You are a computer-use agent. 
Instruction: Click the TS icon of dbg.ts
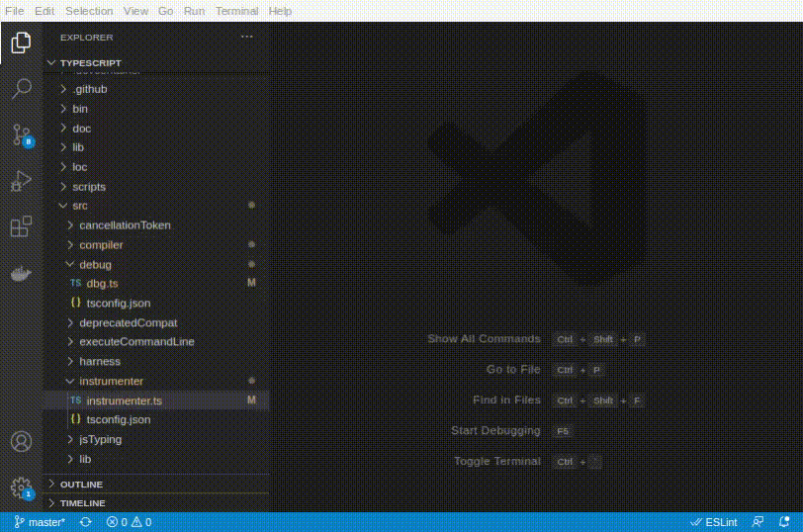[76, 283]
